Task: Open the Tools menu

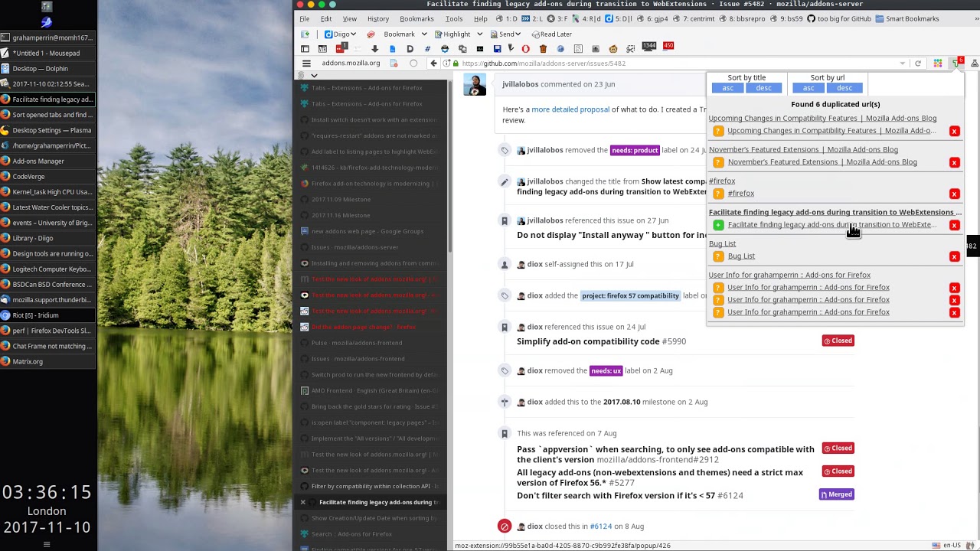Action: click(x=454, y=18)
